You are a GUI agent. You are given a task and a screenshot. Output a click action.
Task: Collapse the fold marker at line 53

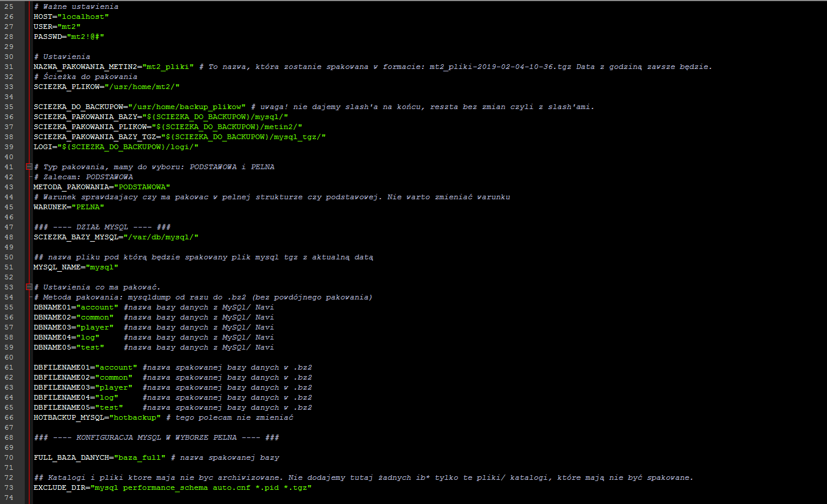coord(29,287)
